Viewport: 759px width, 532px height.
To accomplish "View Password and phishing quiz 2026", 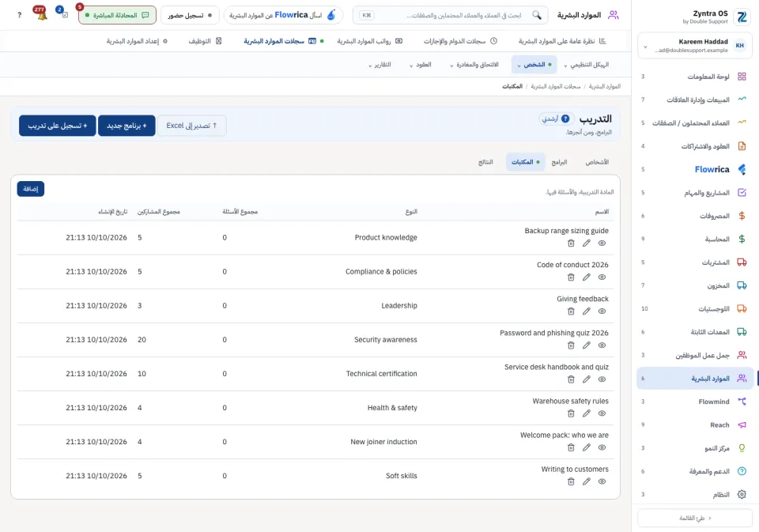I will [602, 345].
